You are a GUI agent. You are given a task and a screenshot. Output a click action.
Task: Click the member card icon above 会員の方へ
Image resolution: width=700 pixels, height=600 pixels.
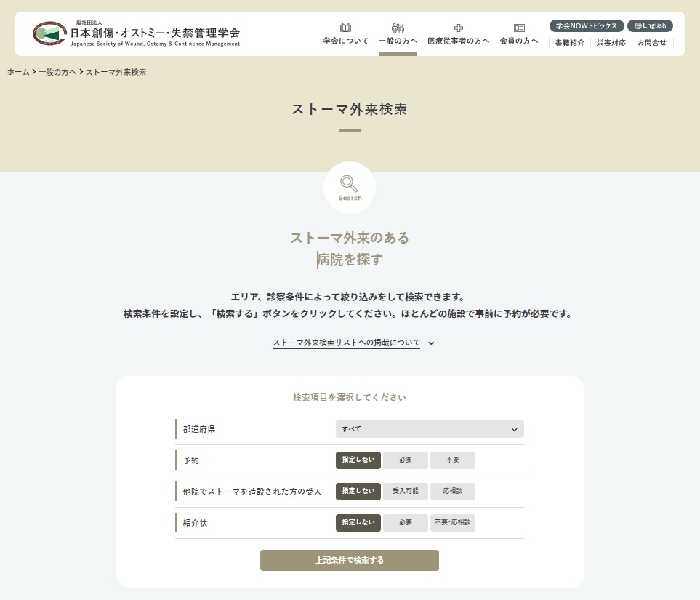point(519,28)
